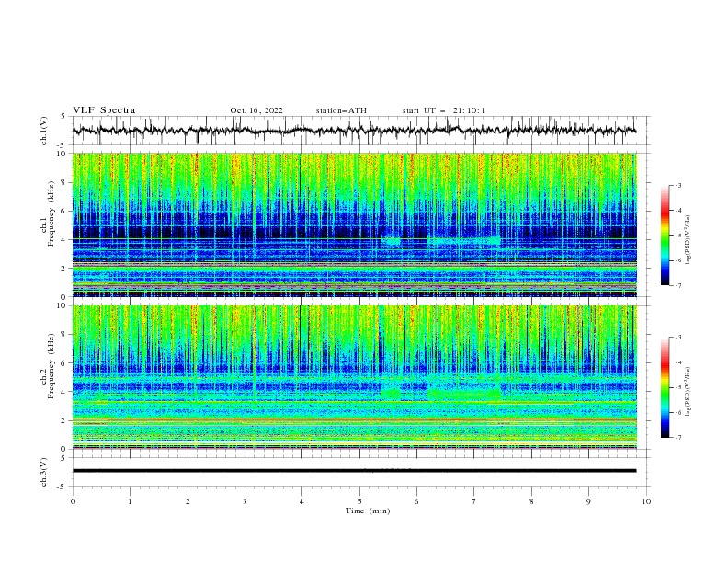Click the 'log(PSD)(V²/Hz)' label beside ch.1 colorbar
728x563 pixels.
688,240
